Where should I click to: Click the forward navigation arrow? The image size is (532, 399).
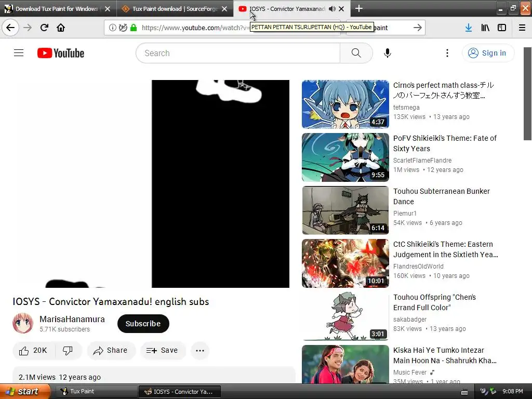28,28
